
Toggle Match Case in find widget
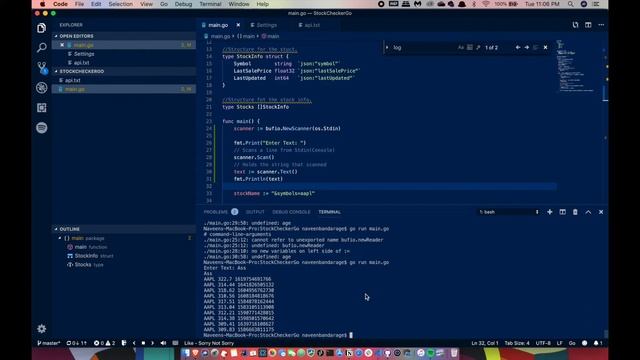coord(461,47)
